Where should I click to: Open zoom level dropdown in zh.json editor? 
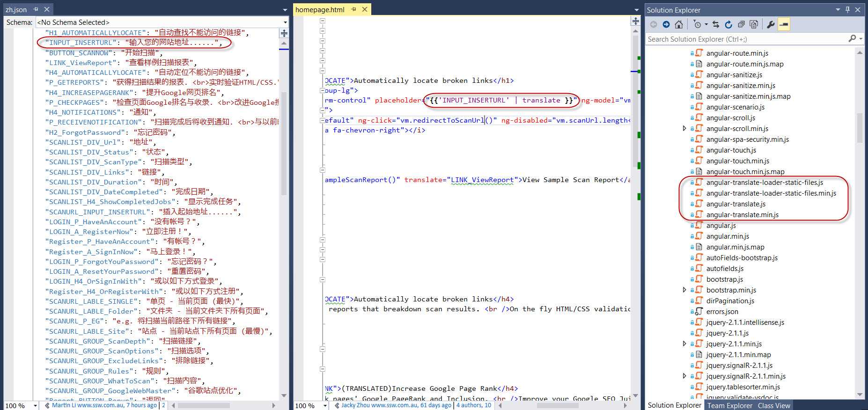click(35, 406)
